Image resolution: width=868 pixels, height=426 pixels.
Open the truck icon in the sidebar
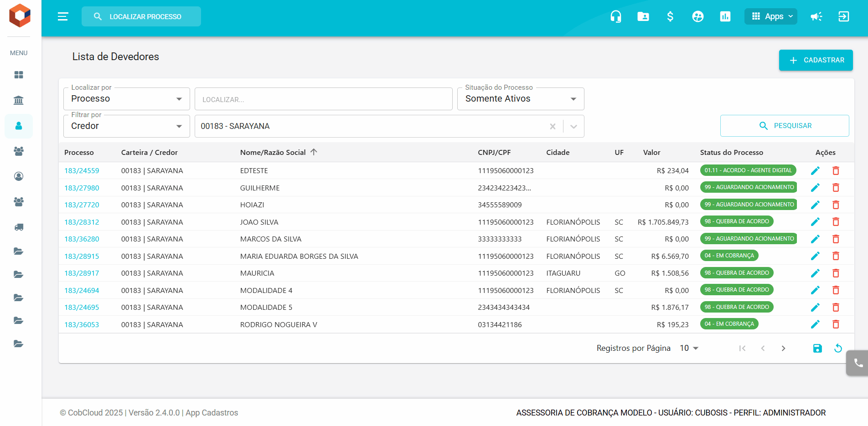coord(19,227)
